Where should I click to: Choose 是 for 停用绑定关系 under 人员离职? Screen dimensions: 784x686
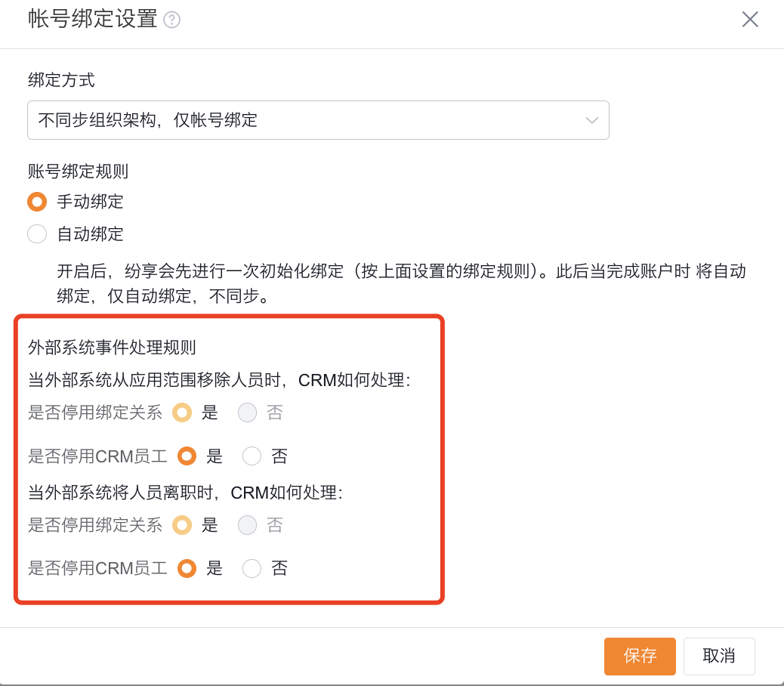click(182, 525)
